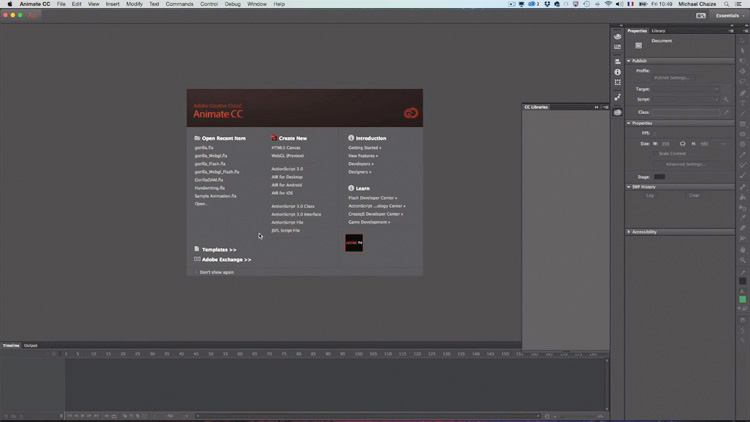This screenshot has width=750, height=422.
Task: Open the Color panel icon
Action: [618, 36]
